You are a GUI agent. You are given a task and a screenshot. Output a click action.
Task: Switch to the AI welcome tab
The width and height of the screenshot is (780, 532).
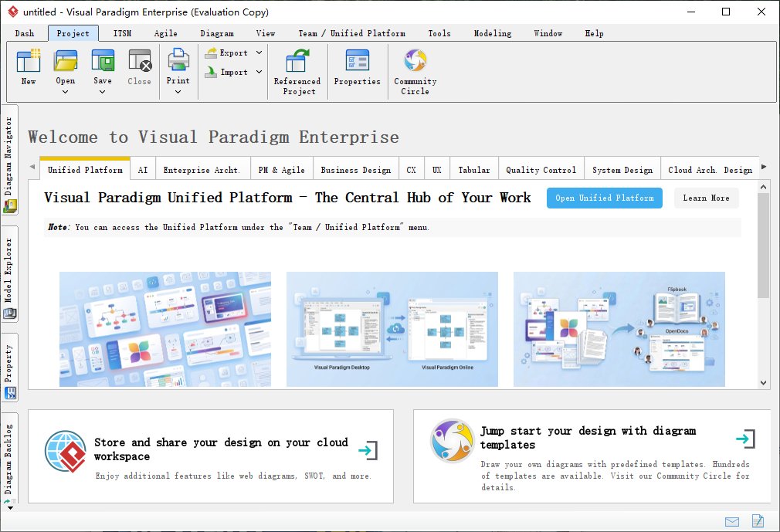(x=143, y=170)
